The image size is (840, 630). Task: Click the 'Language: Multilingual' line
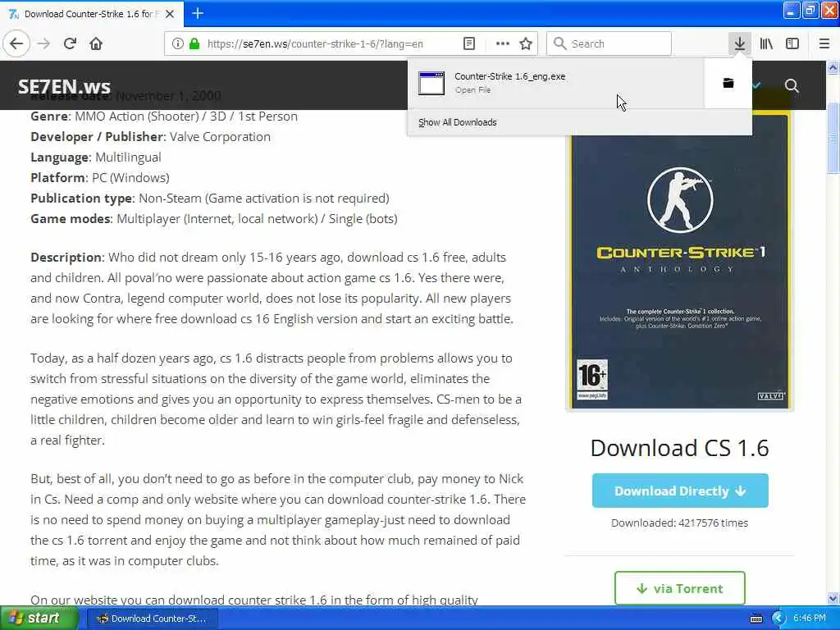96,157
